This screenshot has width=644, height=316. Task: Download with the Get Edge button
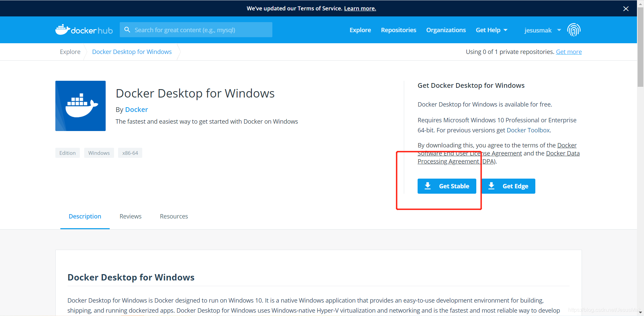[x=508, y=186]
